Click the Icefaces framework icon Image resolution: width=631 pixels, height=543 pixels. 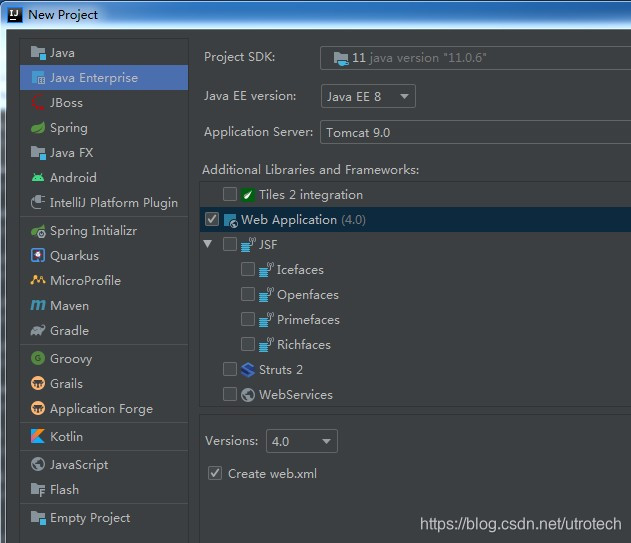pos(266,270)
